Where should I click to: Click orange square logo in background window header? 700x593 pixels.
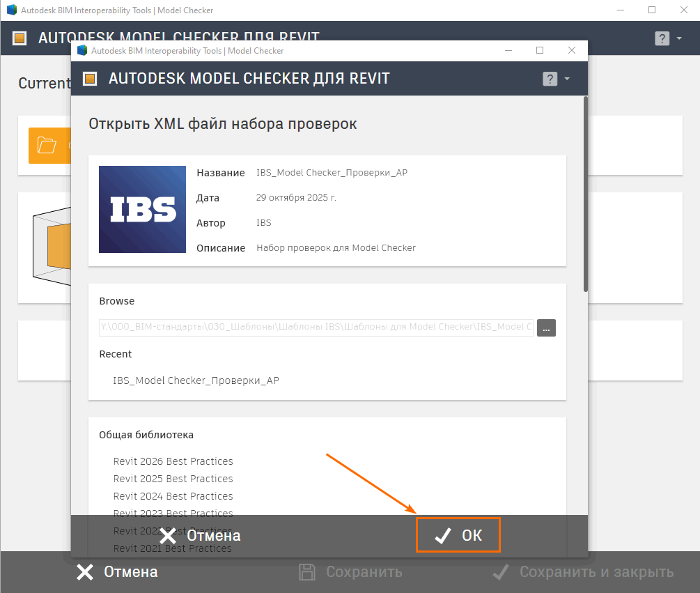[20, 38]
